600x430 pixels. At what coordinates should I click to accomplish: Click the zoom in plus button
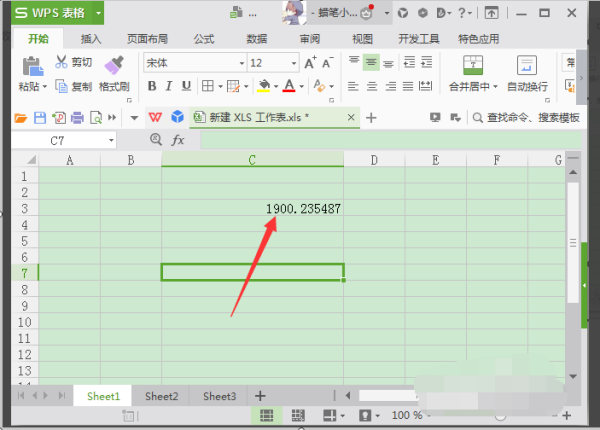[x=567, y=415]
